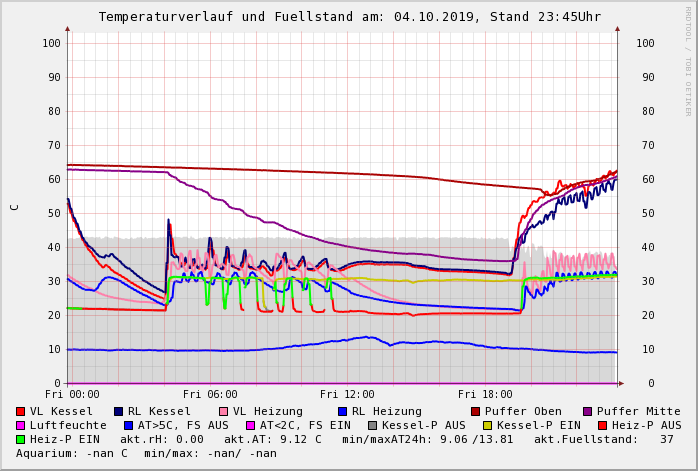Click the green Heiz-P EIN legend swatch
The image size is (698, 471).
[21, 439]
